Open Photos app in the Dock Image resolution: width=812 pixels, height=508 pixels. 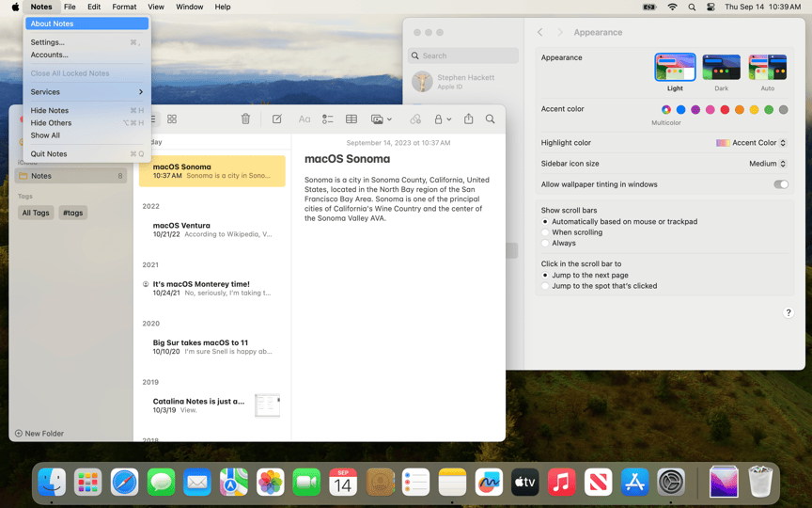271,482
